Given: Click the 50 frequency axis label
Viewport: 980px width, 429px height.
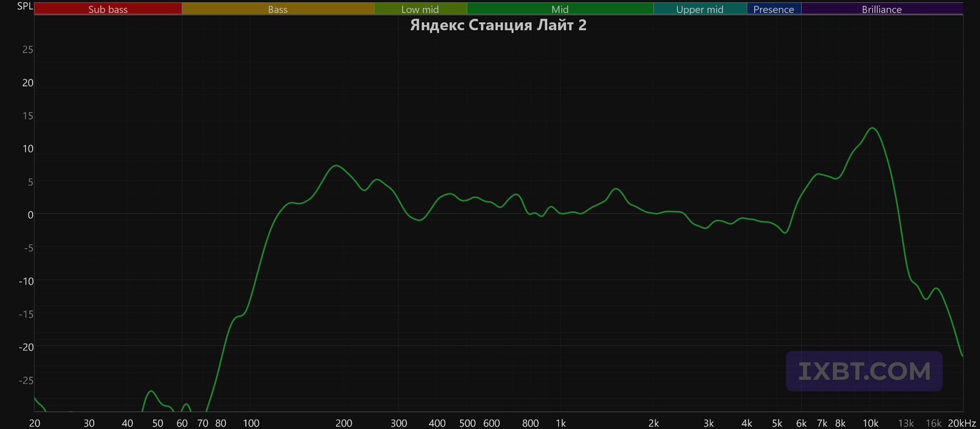Looking at the screenshot, I should coord(158,423).
